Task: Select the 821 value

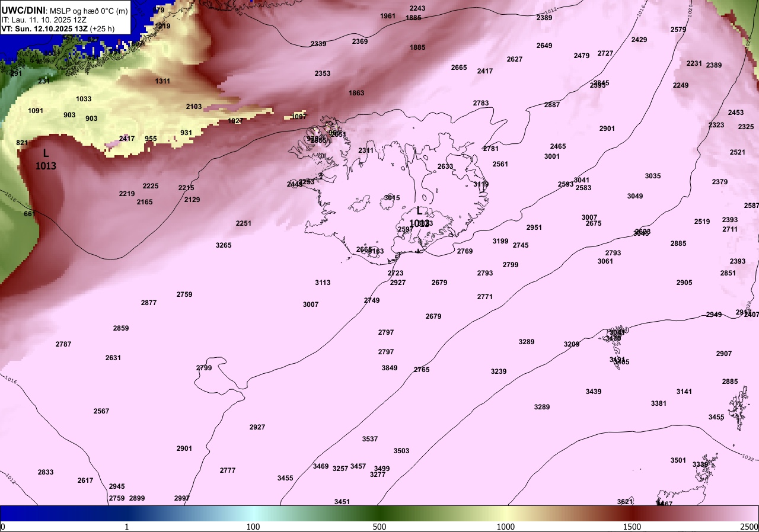Action: coord(22,143)
